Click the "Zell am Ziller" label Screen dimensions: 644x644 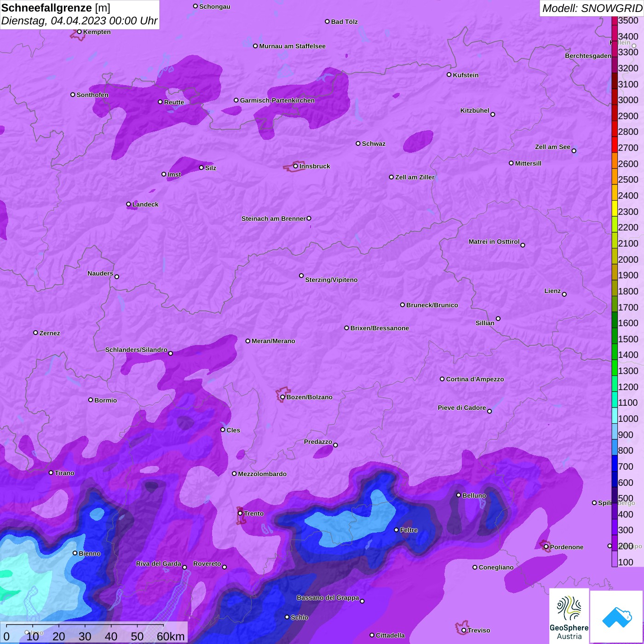[415, 177]
